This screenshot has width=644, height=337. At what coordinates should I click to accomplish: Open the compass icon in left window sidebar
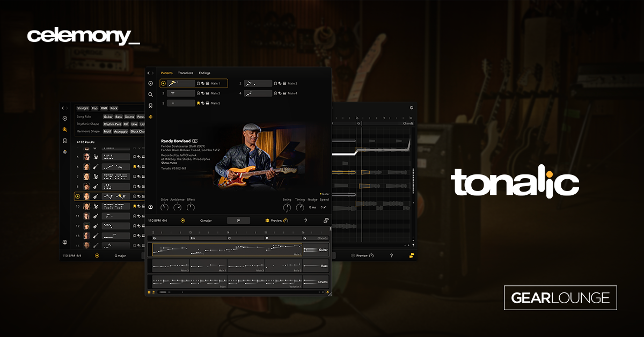coord(64,118)
